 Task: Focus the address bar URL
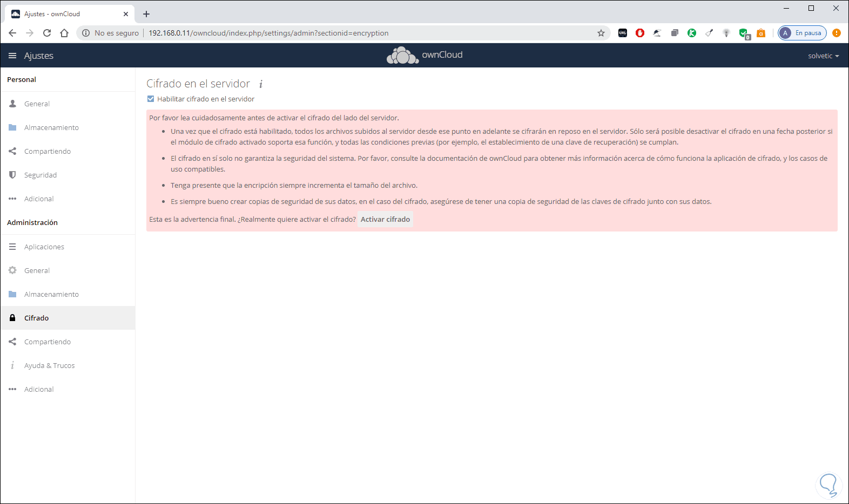pos(268,33)
